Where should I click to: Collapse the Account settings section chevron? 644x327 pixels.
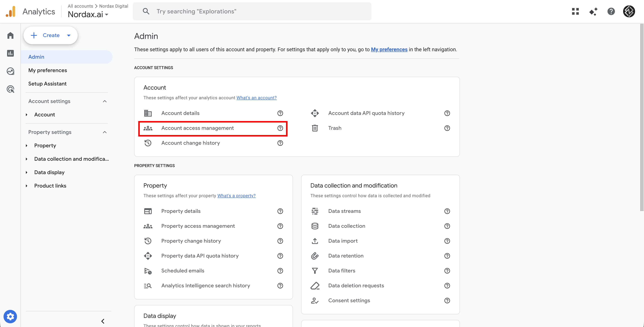(x=105, y=101)
